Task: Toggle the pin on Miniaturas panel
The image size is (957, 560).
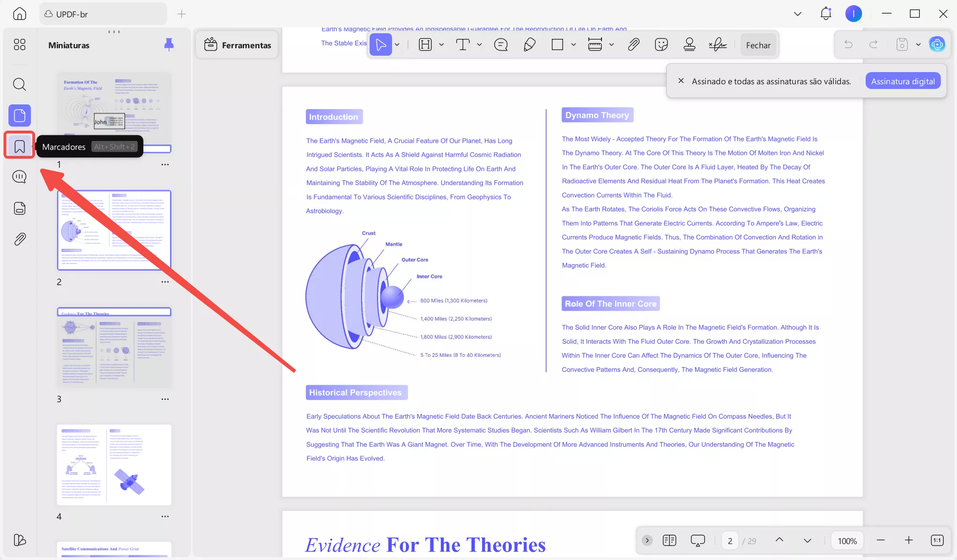Action: (169, 44)
